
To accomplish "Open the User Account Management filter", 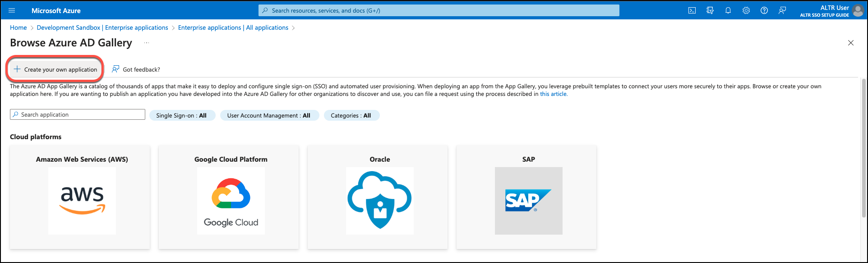I will (269, 116).
